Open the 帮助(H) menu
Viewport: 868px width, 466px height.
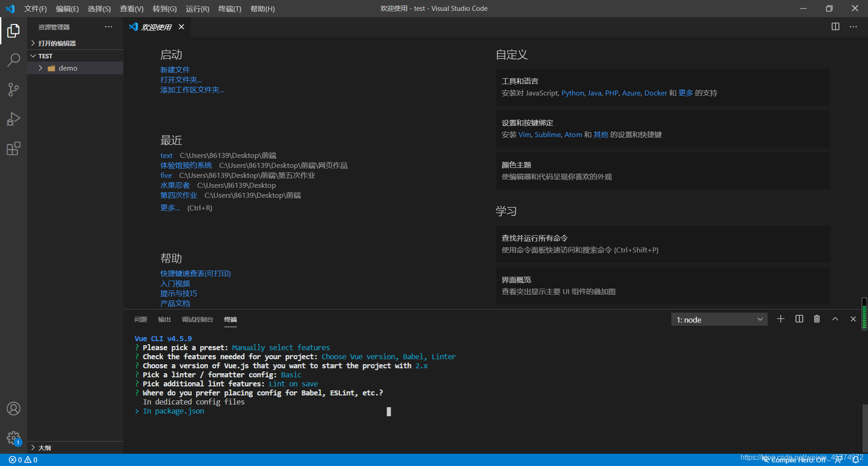[263, 9]
